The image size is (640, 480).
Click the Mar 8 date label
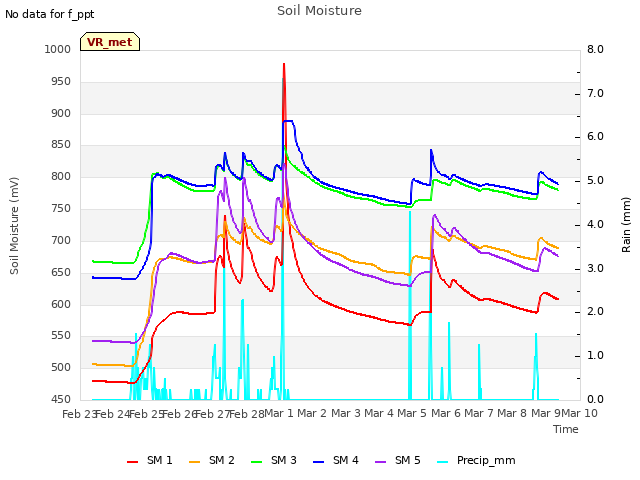pyautogui.click(x=512, y=413)
